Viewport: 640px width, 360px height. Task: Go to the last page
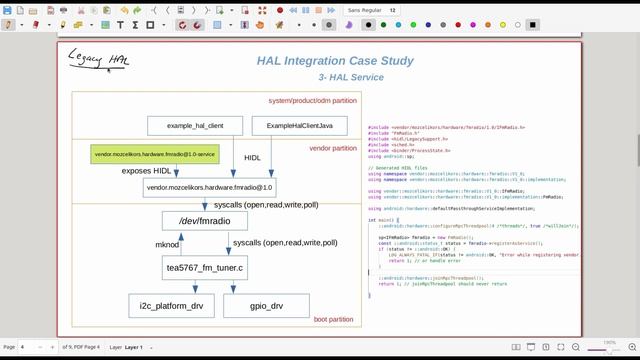click(x=207, y=10)
